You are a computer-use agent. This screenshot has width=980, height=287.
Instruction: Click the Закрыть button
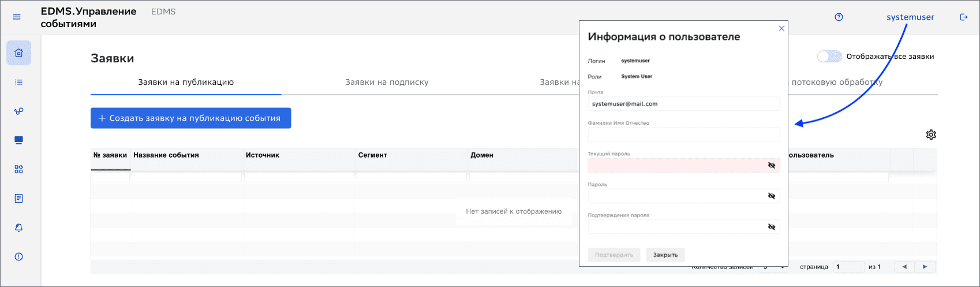click(665, 255)
